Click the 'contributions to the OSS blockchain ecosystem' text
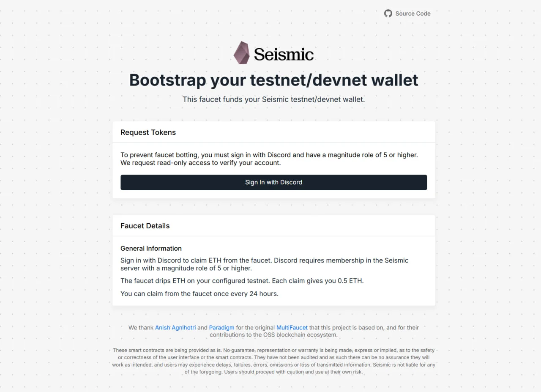 click(274, 335)
